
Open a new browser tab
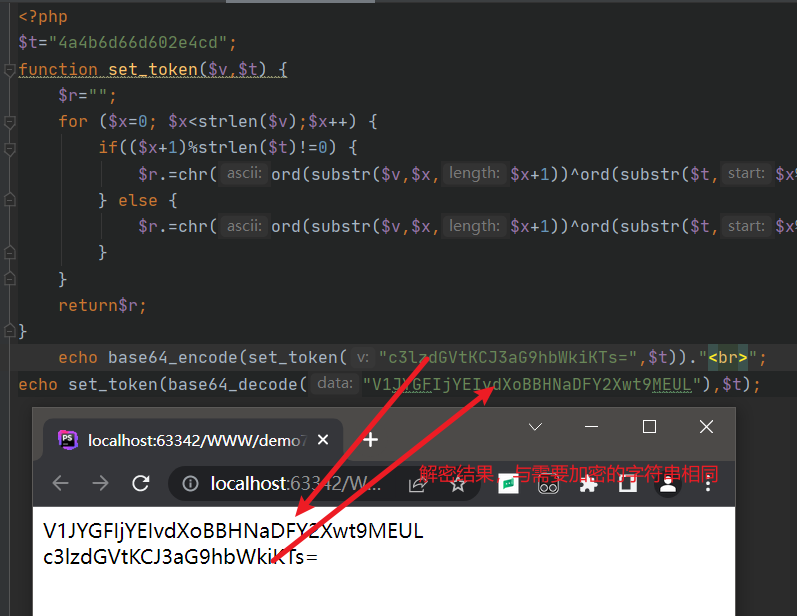[x=371, y=440]
